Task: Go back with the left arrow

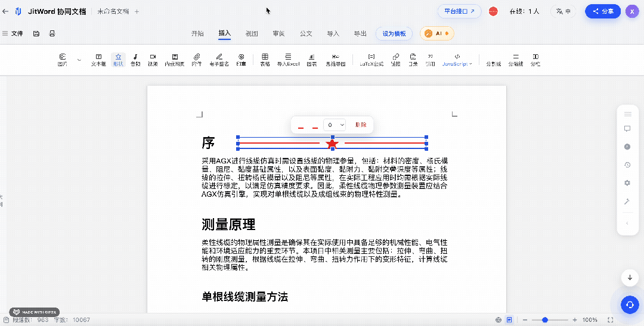Action: pyautogui.click(x=5, y=11)
